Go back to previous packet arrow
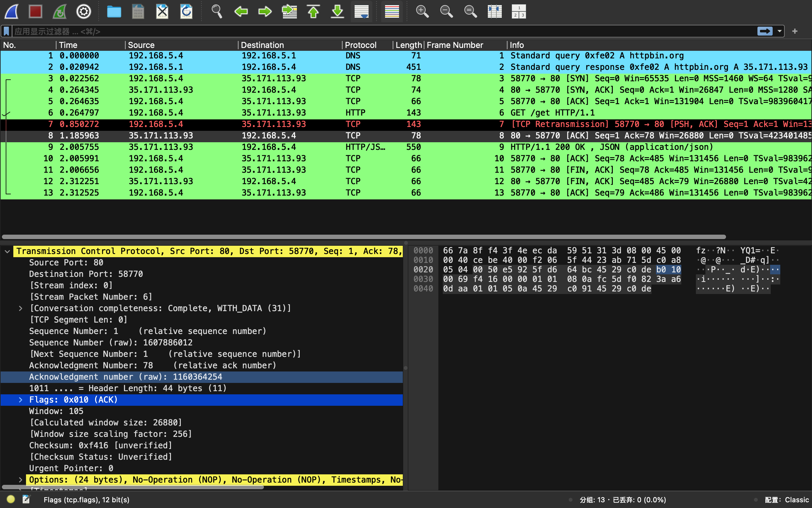Screen dimensions: 812x508 [241, 11]
